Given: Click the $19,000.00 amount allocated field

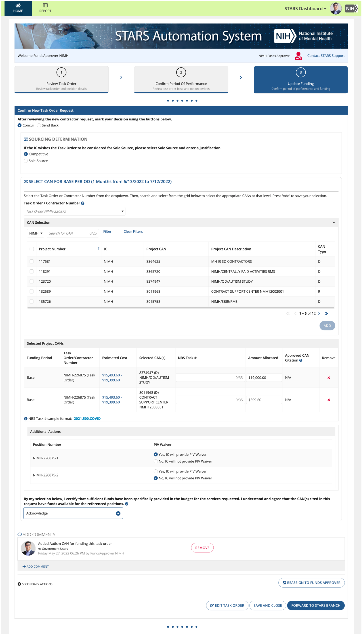Looking at the screenshot, I should click(264, 378).
